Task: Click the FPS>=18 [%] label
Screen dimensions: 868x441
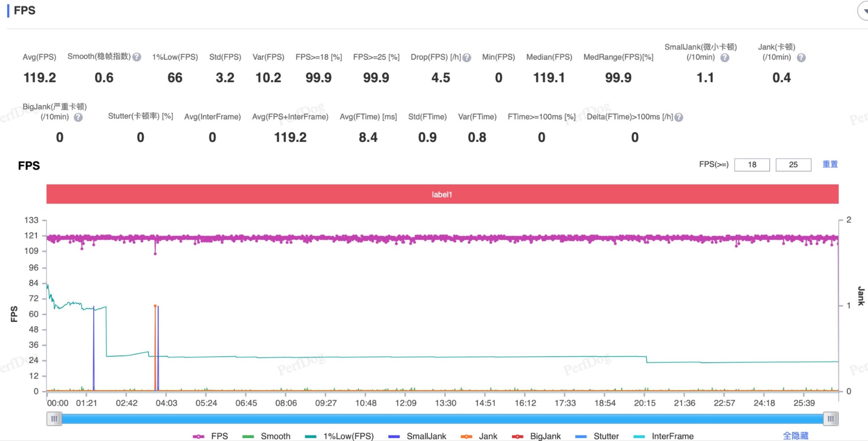Action: [x=319, y=57]
